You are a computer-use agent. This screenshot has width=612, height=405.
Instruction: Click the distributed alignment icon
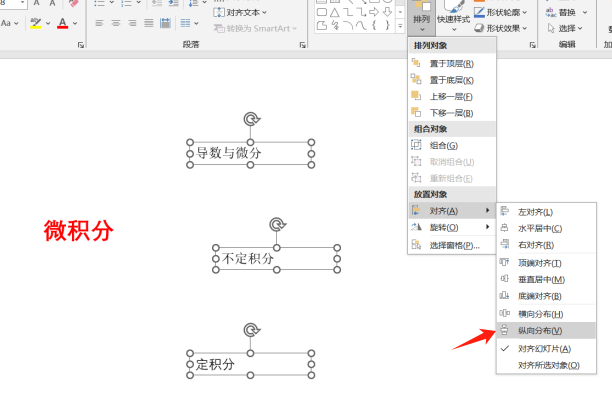(x=165, y=23)
